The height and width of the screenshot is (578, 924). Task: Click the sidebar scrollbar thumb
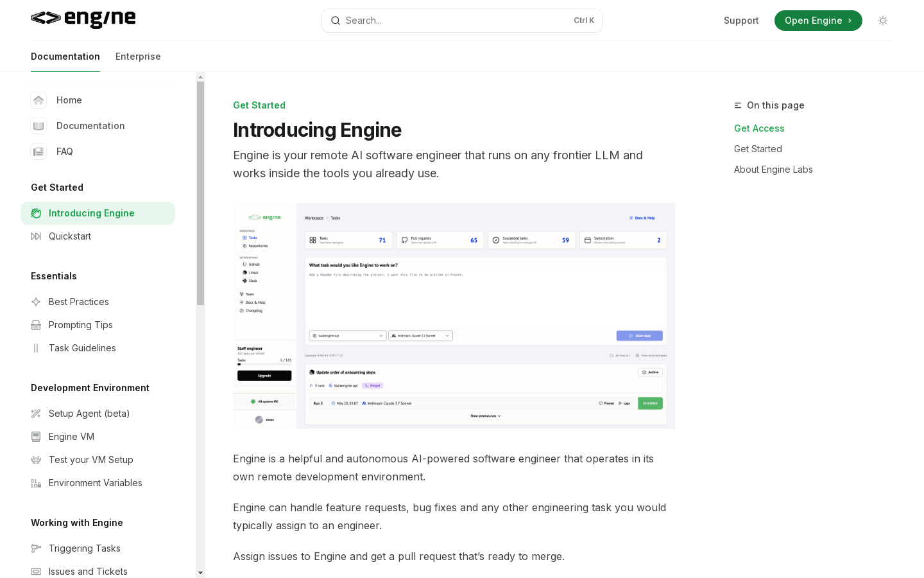[200, 193]
